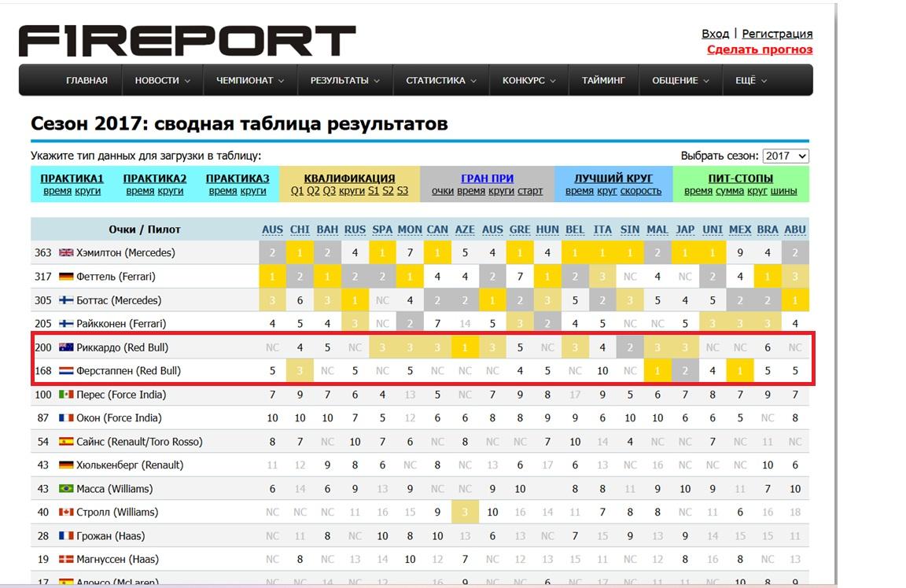Click the French flag beside Грожан
Viewport: 906px width, 588px height.
tap(66, 535)
